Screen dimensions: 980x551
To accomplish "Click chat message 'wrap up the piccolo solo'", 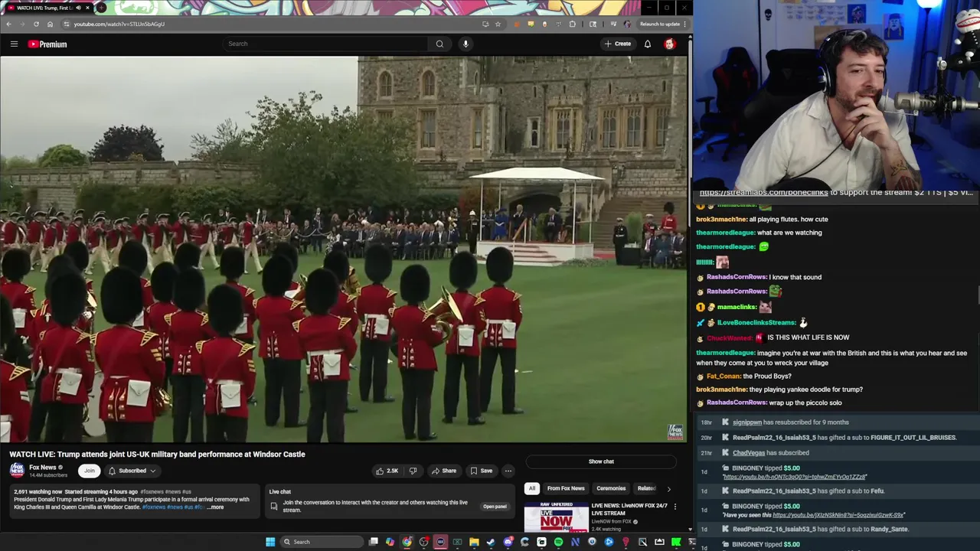I will pos(806,403).
